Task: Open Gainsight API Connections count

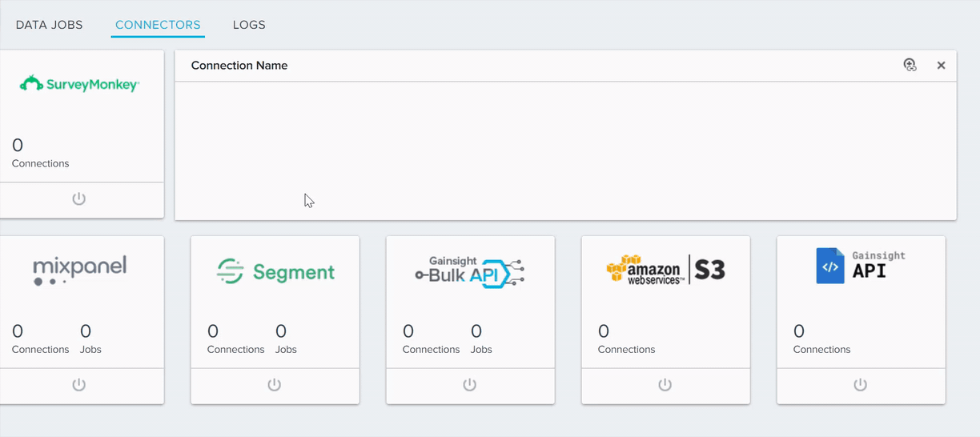Action: pyautogui.click(x=821, y=339)
